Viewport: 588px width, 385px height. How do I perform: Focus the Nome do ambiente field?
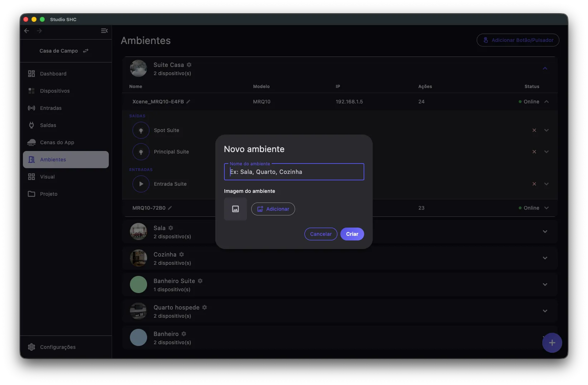pos(294,172)
